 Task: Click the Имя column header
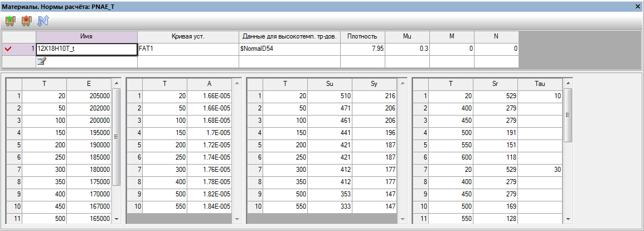(86, 36)
